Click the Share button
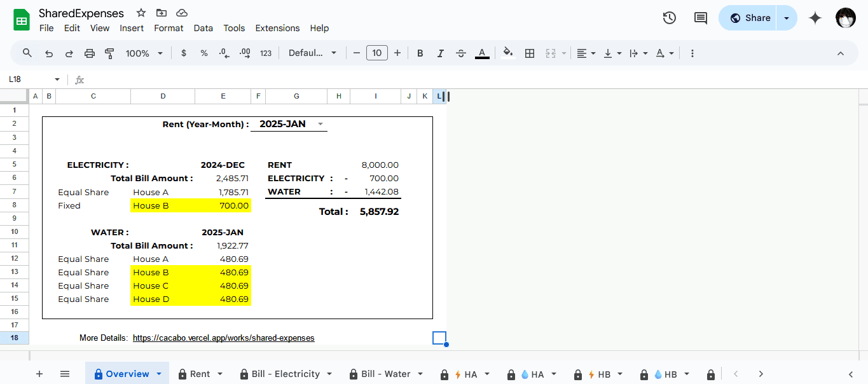The height and width of the screenshot is (384, 868). pyautogui.click(x=749, y=18)
